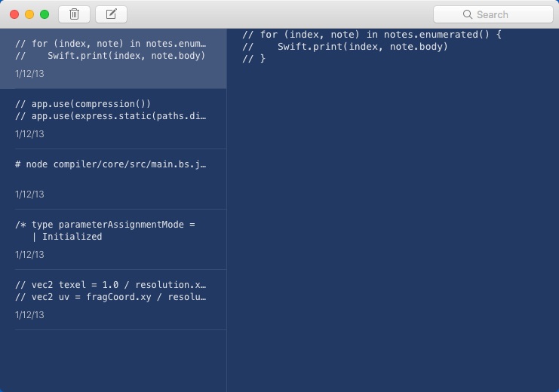Click the magnifying glass search icon
The width and height of the screenshot is (559, 392).
(x=468, y=14)
